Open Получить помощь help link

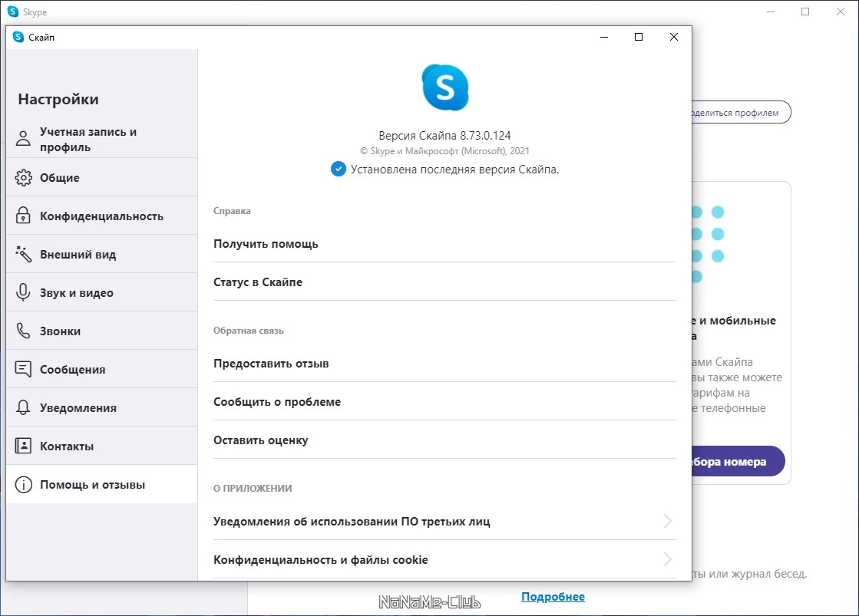(444, 244)
